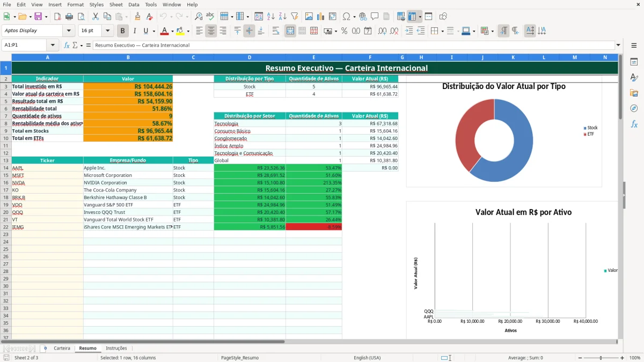
Task: Cut the selection with the scissors icon
Action: coord(95,17)
